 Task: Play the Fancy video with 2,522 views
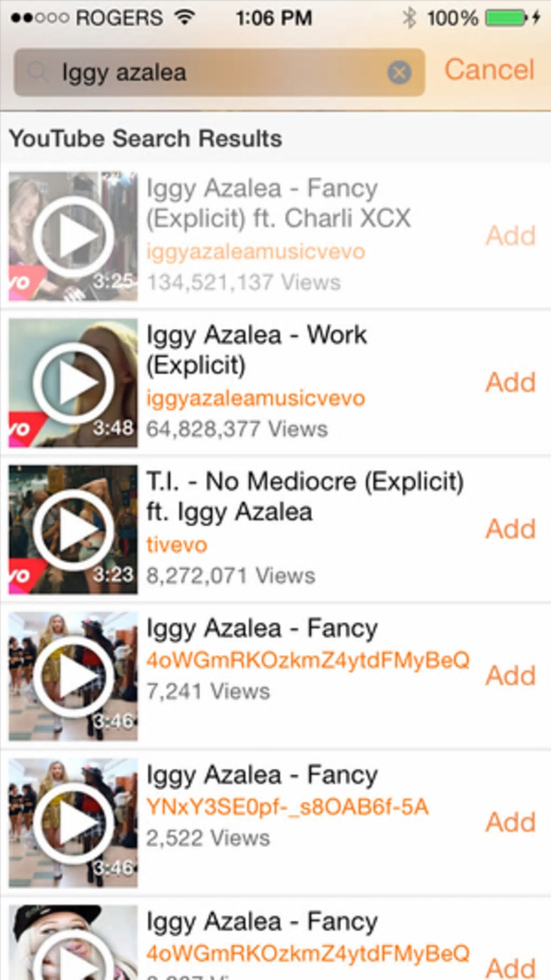pos(73,823)
